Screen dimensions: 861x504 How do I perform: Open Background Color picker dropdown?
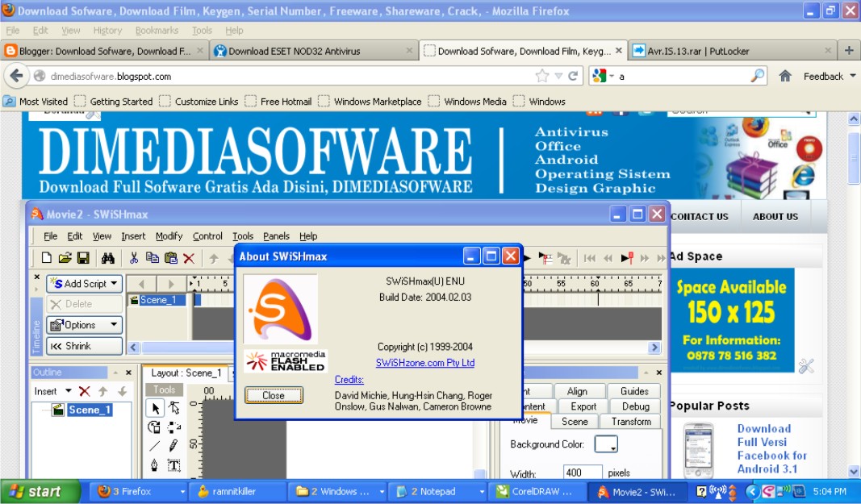[606, 444]
